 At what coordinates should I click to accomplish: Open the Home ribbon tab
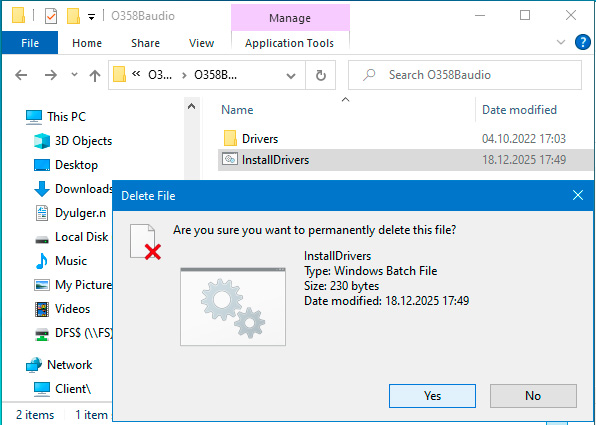(87, 43)
